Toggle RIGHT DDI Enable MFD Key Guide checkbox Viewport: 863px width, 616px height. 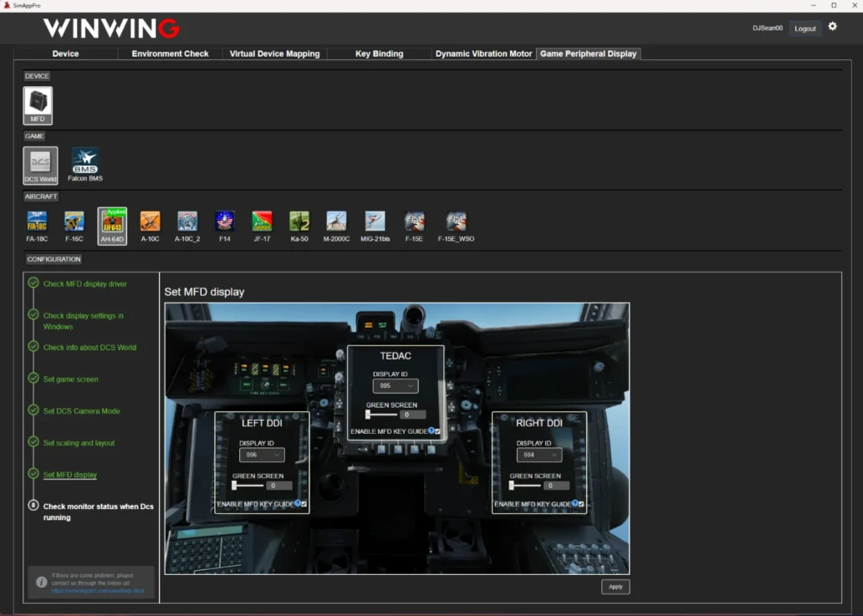pyautogui.click(x=581, y=504)
